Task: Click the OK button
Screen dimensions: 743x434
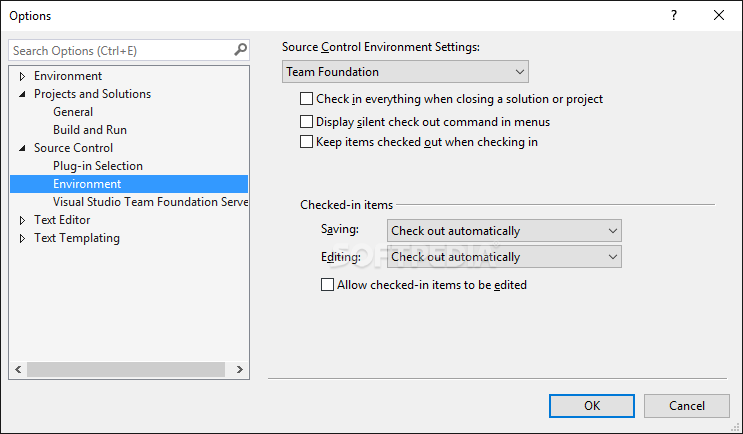Action: click(592, 406)
